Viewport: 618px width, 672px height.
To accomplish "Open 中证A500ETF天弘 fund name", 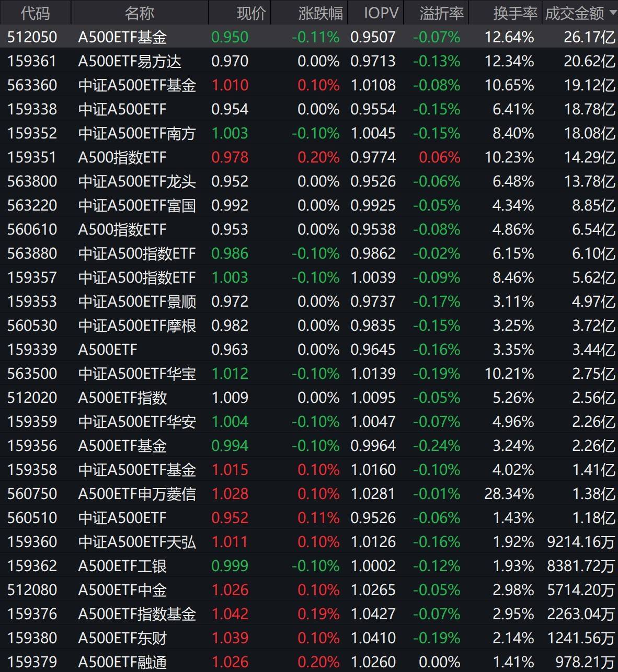I will [x=136, y=542].
